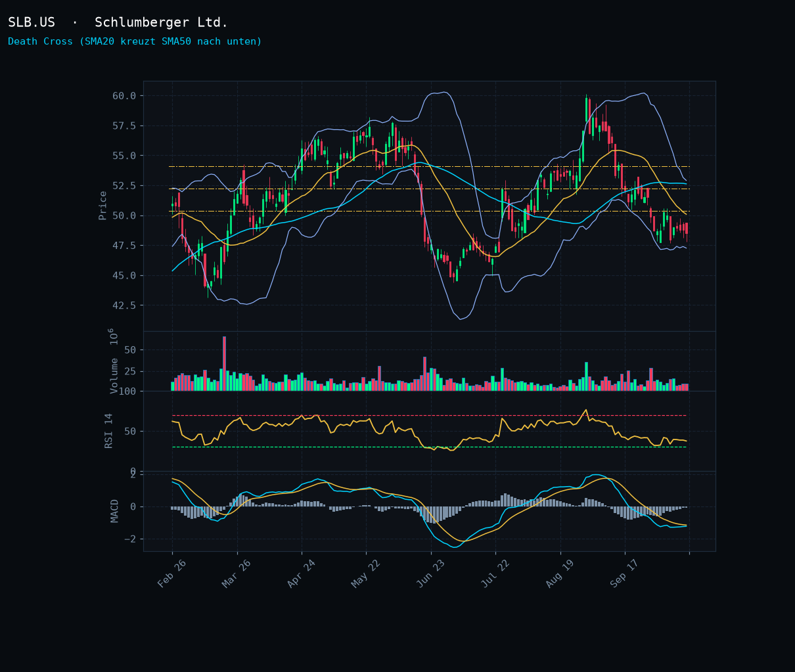Click the "Price" axis label

click(x=102, y=206)
